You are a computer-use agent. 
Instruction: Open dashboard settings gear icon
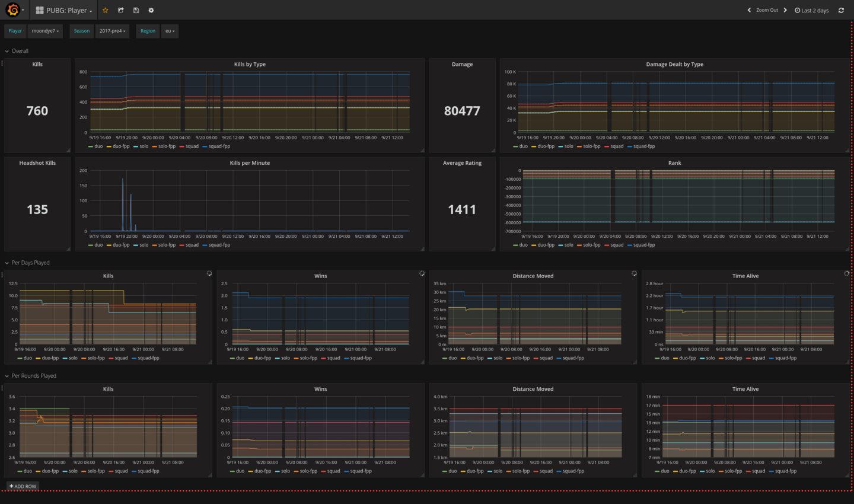[x=151, y=10]
